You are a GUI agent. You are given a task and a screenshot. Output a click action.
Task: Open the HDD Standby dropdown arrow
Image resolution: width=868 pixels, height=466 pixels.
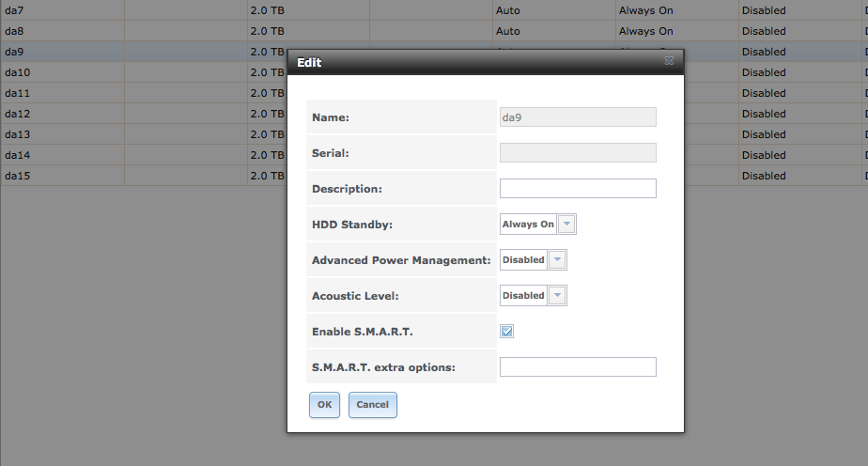click(x=566, y=225)
